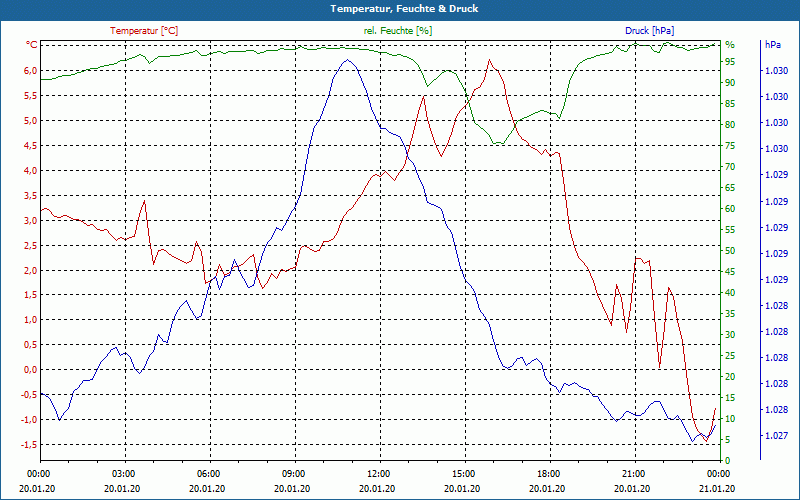Click the 5,5 temperature axis value
This screenshot has width=800, height=500.
click(32, 95)
